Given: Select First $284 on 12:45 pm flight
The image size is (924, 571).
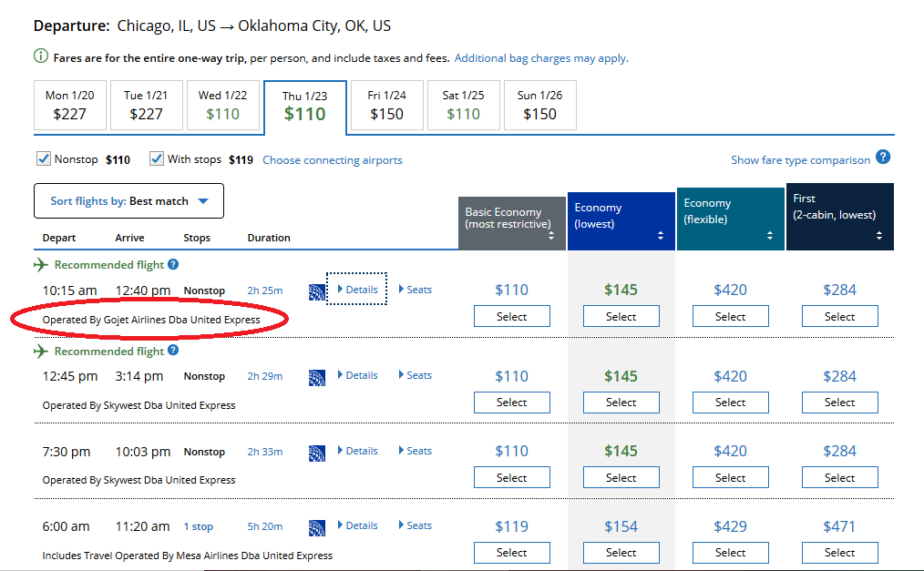Looking at the screenshot, I should [x=840, y=402].
